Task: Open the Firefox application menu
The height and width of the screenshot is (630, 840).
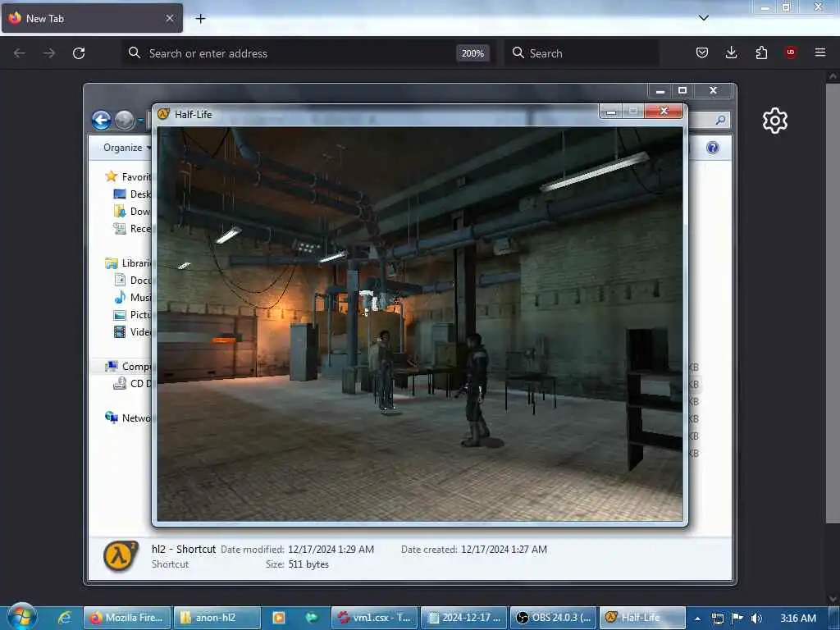Action: coord(819,52)
